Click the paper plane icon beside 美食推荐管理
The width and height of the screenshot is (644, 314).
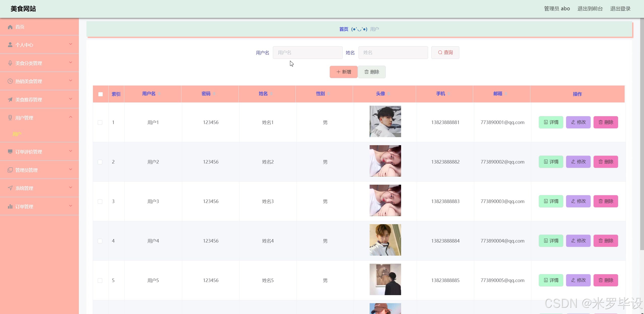click(x=10, y=99)
